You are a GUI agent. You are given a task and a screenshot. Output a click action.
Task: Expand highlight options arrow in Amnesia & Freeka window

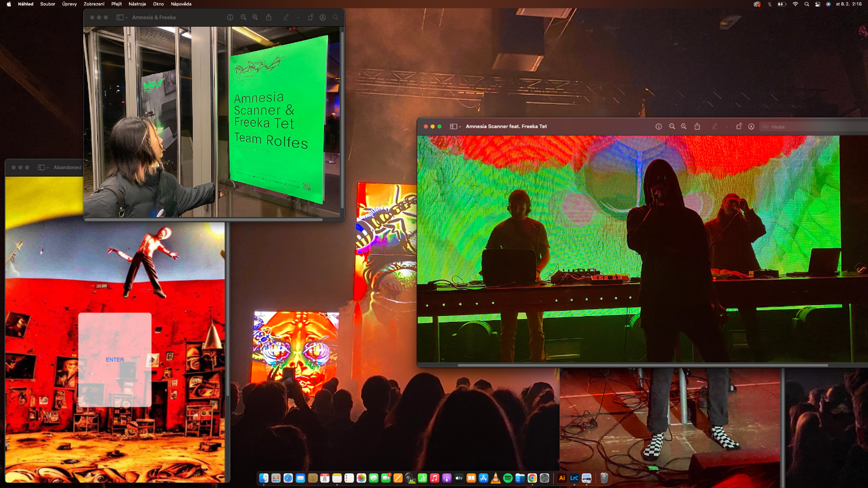298,18
